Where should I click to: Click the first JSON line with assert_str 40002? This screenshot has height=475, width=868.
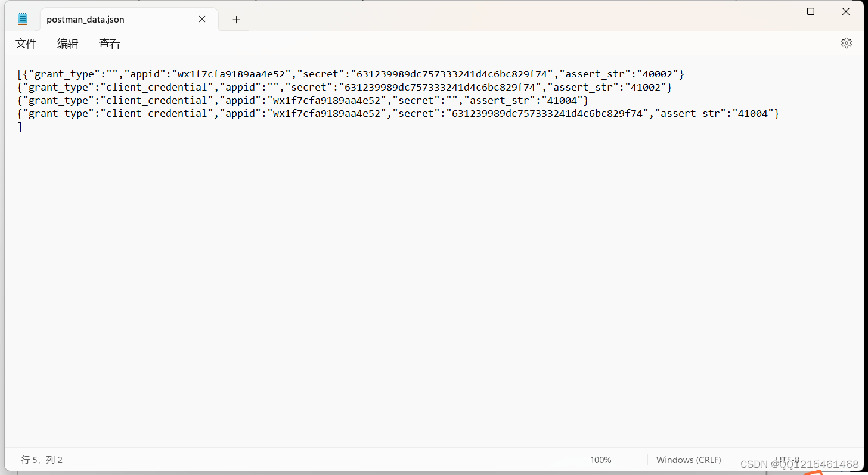pos(351,74)
